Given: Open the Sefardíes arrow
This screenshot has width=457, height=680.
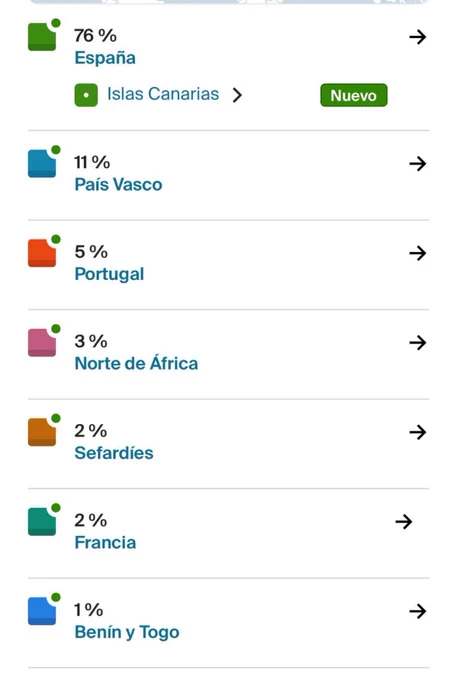Looking at the screenshot, I should click(418, 432).
